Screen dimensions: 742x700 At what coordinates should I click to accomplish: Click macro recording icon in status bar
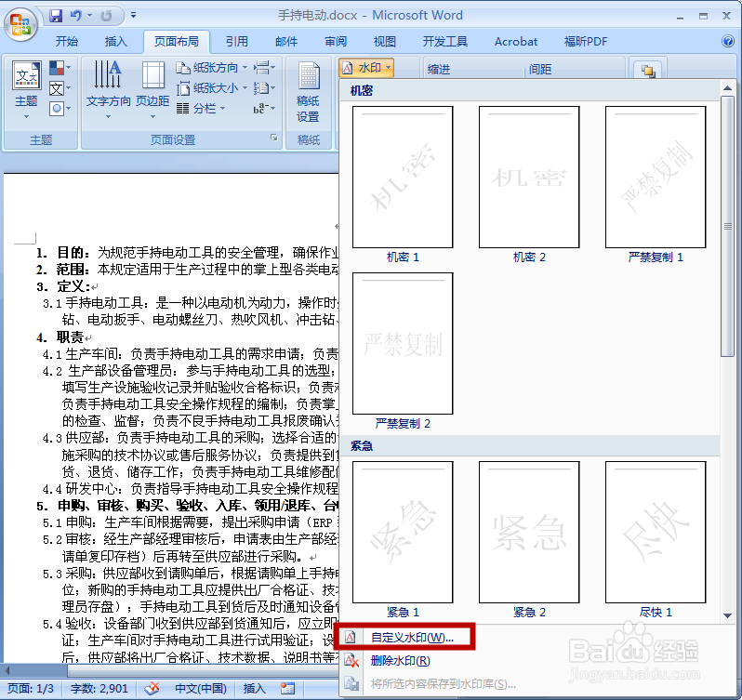point(287,689)
